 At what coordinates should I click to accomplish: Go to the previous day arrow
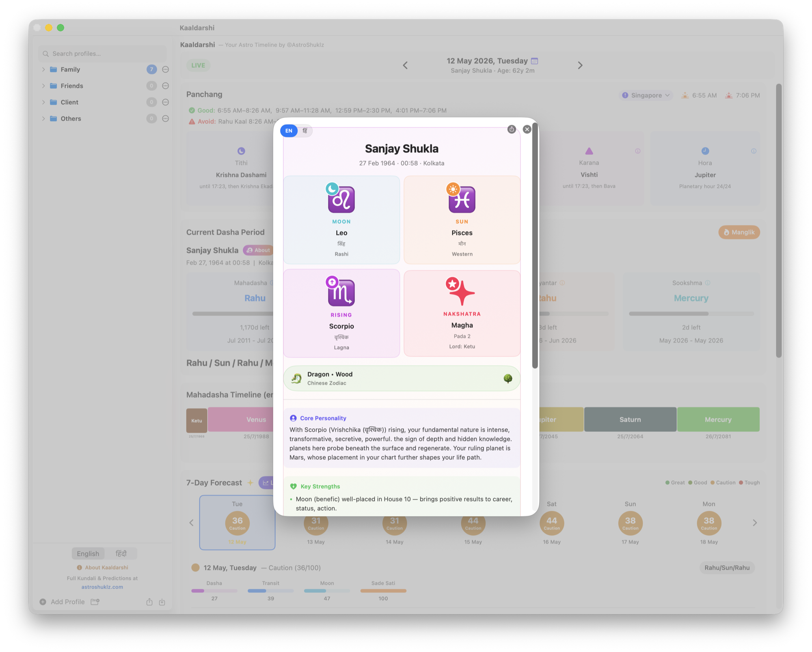point(405,65)
